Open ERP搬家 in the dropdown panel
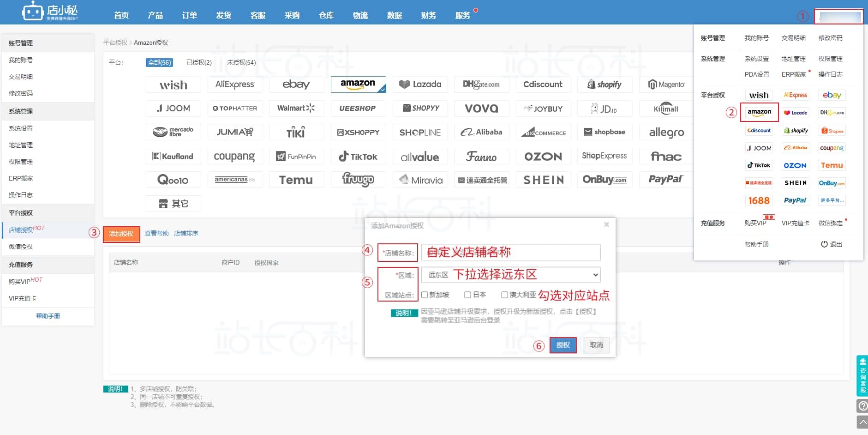The height and width of the screenshot is (435, 868). tap(794, 74)
